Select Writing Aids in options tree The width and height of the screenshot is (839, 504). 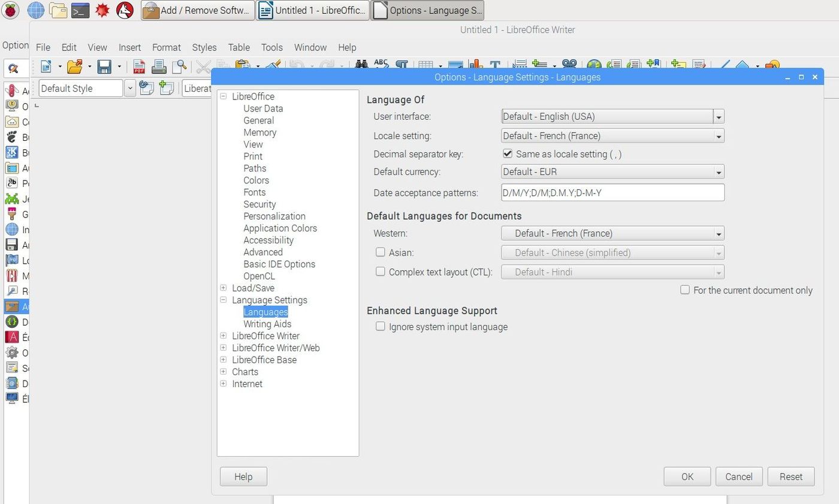[267, 324]
